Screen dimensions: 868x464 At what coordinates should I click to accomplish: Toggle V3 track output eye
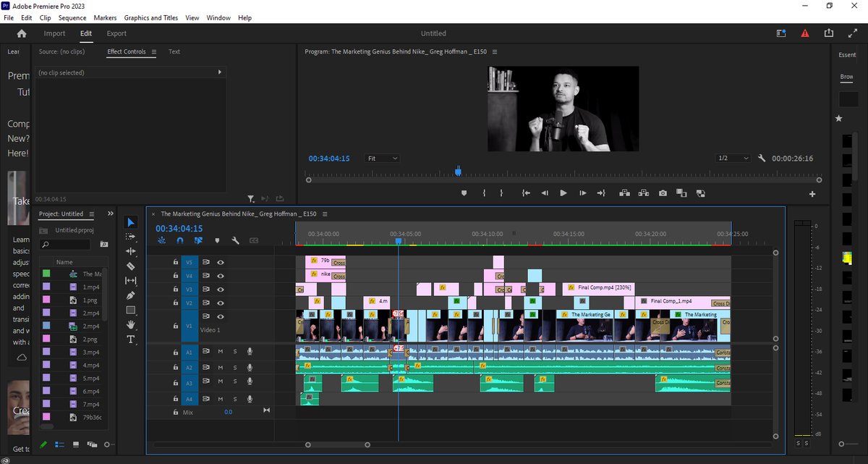pos(220,289)
